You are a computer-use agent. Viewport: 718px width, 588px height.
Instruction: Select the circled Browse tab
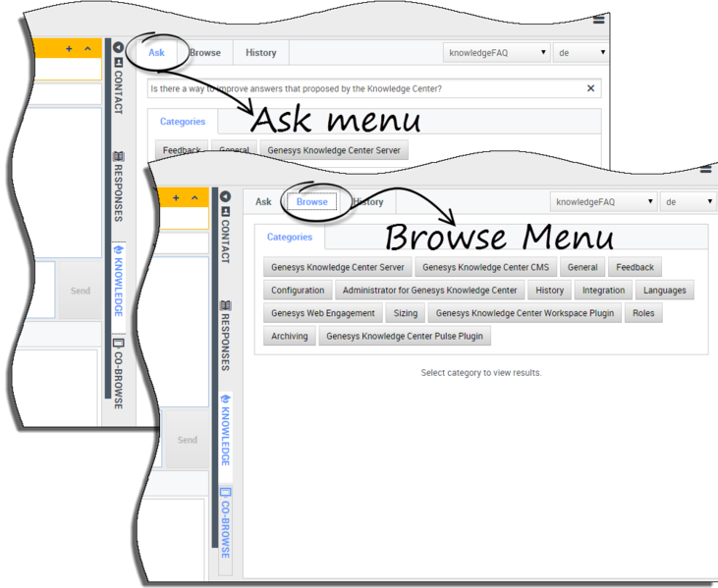click(312, 202)
